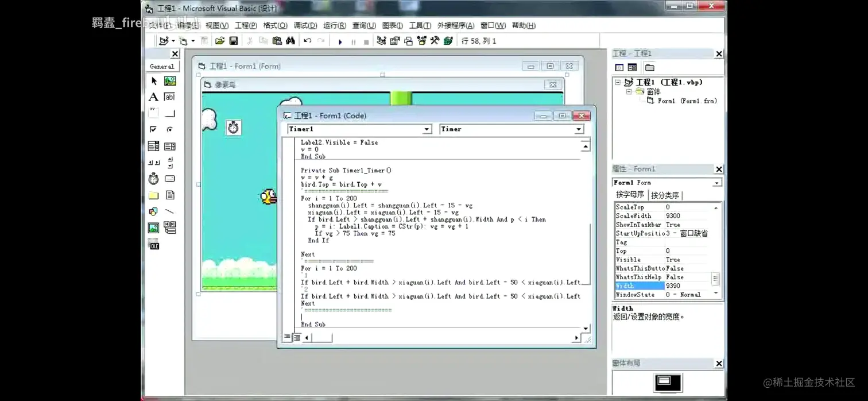Select Form1 (Form1.frm) in project tree

pos(687,101)
